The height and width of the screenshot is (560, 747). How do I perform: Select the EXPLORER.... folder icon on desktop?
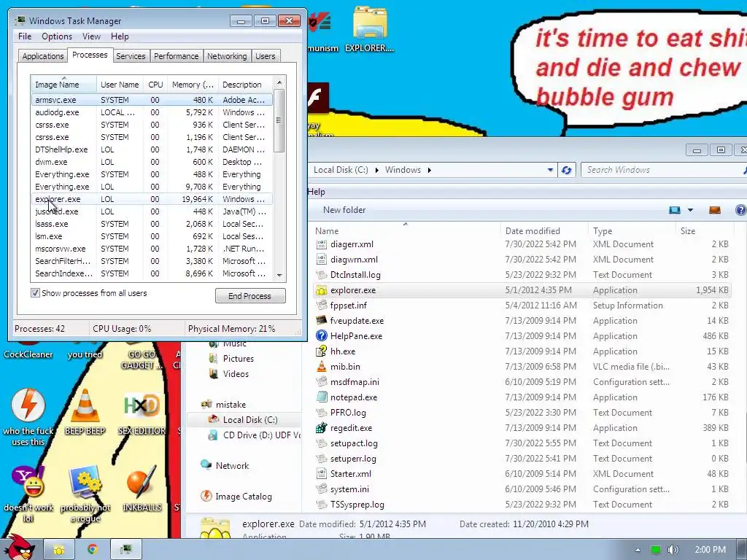pos(369,28)
